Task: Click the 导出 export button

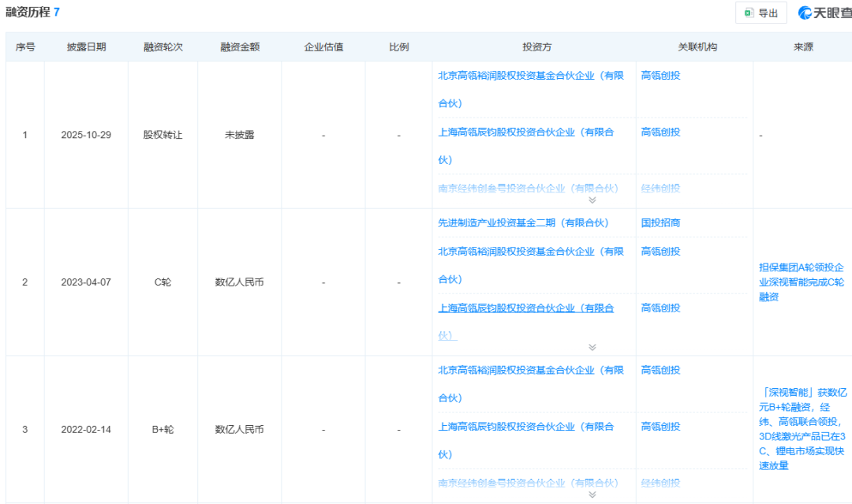Action: [x=760, y=13]
